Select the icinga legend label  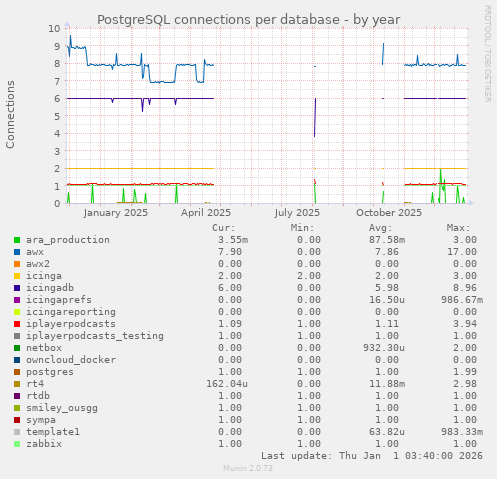(44, 276)
